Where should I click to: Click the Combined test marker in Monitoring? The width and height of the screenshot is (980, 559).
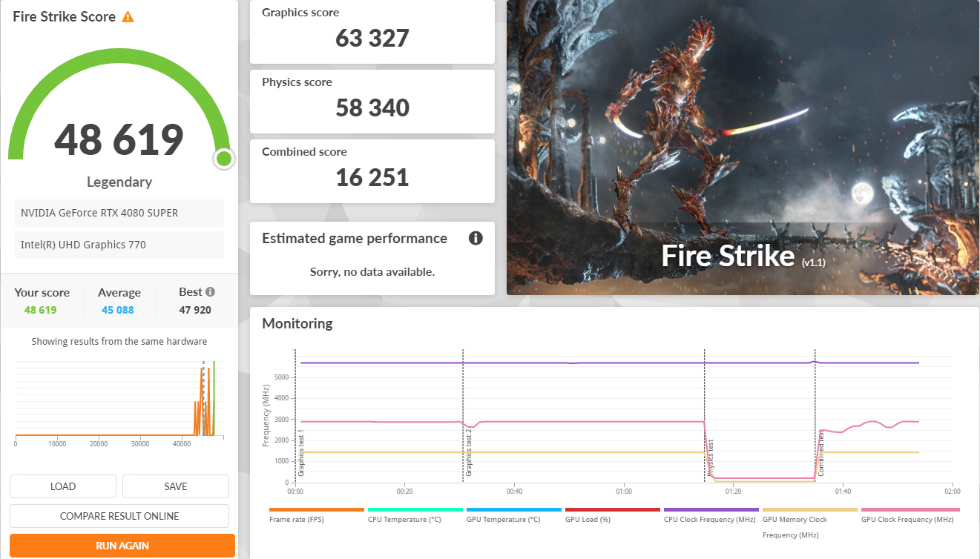click(821, 454)
